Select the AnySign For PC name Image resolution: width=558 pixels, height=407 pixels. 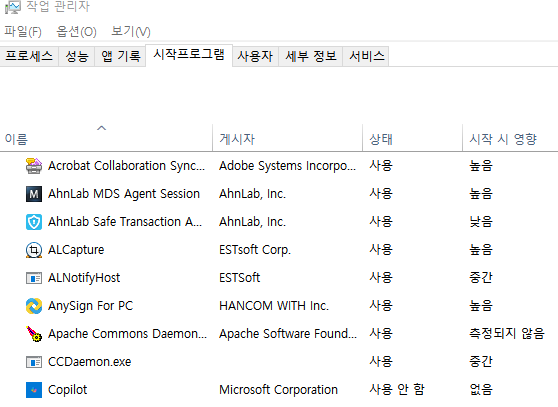tap(90, 306)
